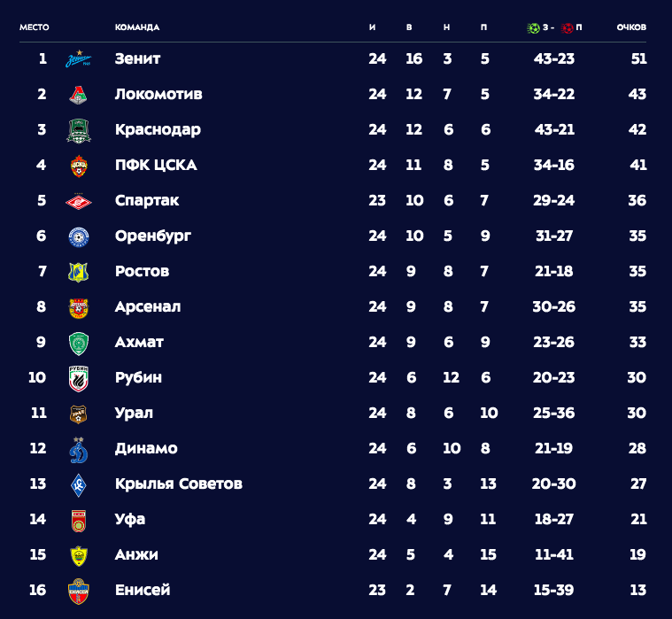Click the ПФК ЦСКА club emblem
This screenshot has width=672, height=619.
click(79, 166)
